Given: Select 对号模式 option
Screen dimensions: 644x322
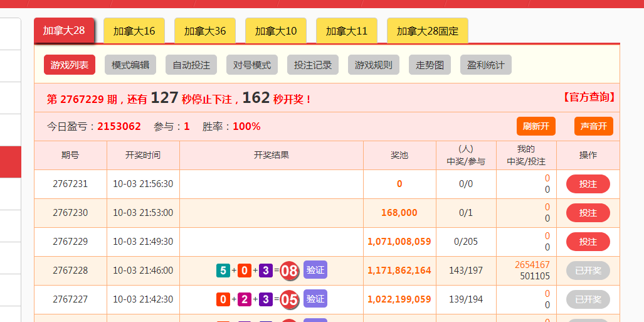Looking at the screenshot, I should [252, 65].
